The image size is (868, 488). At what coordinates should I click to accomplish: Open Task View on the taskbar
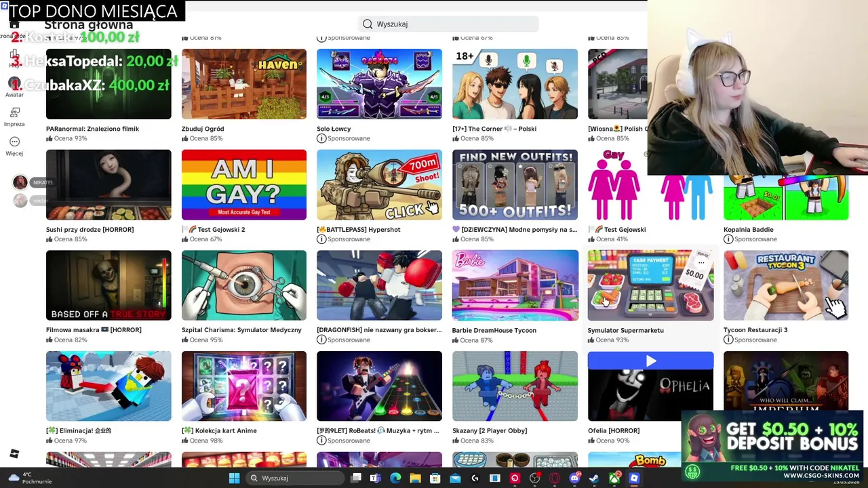tap(356, 478)
